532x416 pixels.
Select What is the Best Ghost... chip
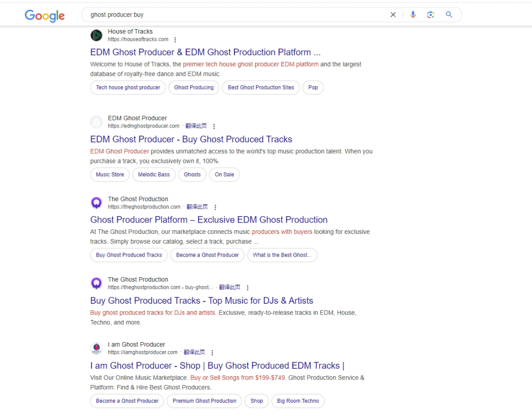[282, 255]
